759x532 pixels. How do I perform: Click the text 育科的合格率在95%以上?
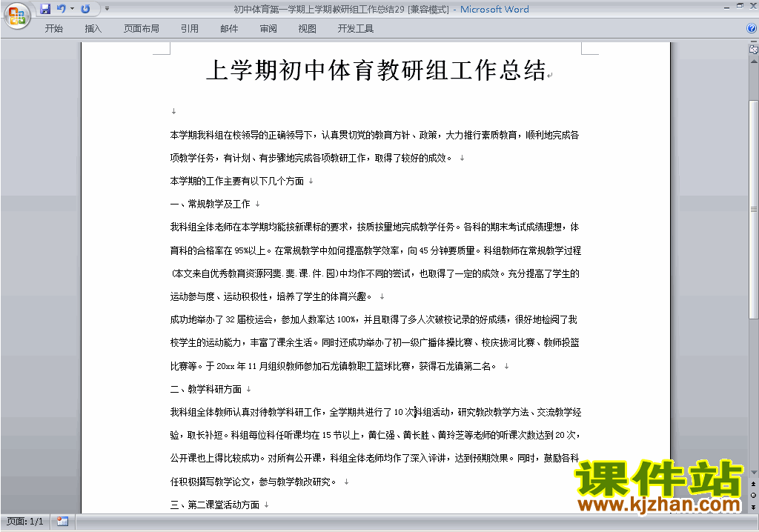(218, 250)
